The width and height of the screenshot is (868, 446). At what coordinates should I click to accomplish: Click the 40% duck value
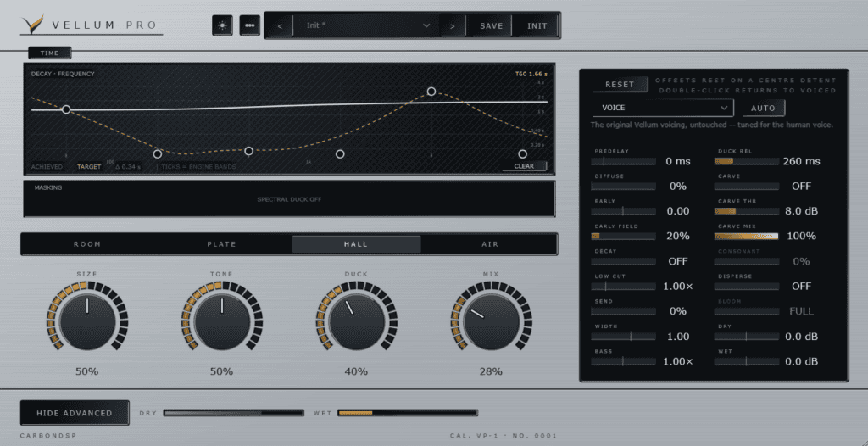(x=356, y=371)
